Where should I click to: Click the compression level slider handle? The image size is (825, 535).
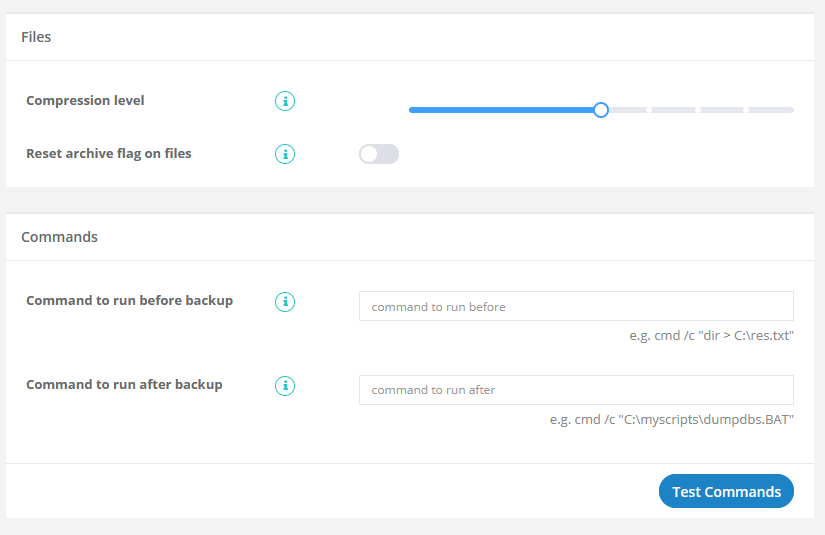pyautogui.click(x=601, y=110)
